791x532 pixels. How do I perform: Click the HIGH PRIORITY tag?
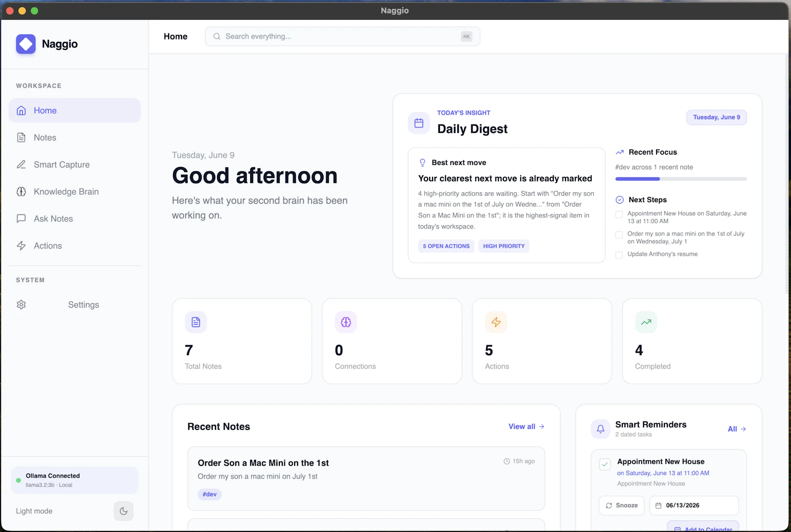[504, 246]
